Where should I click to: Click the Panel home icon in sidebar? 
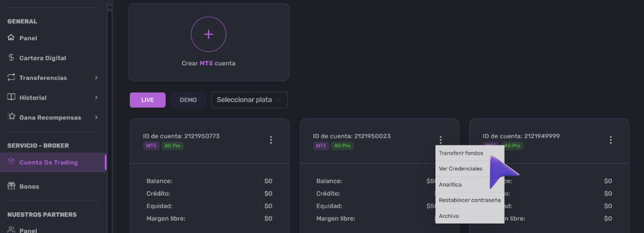11,38
